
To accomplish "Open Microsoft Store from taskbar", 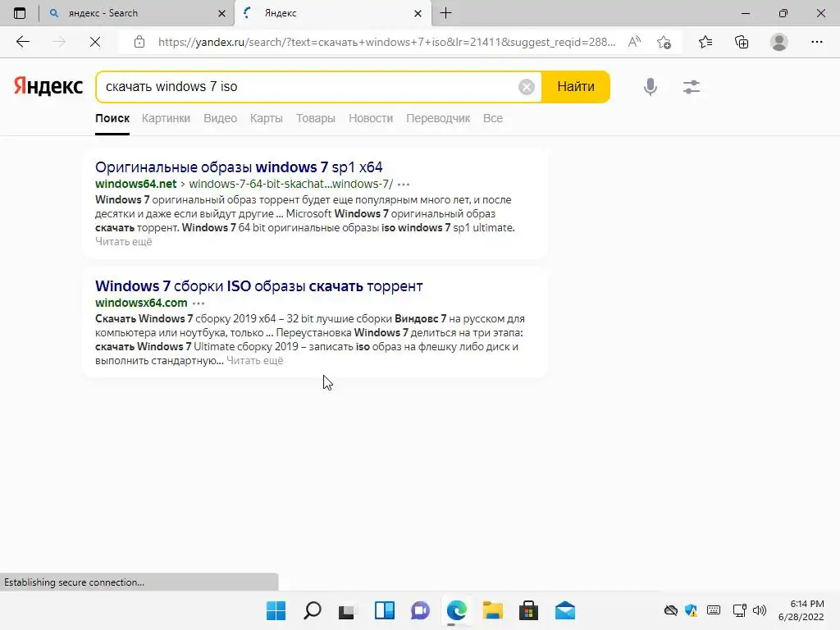I will point(529,610).
